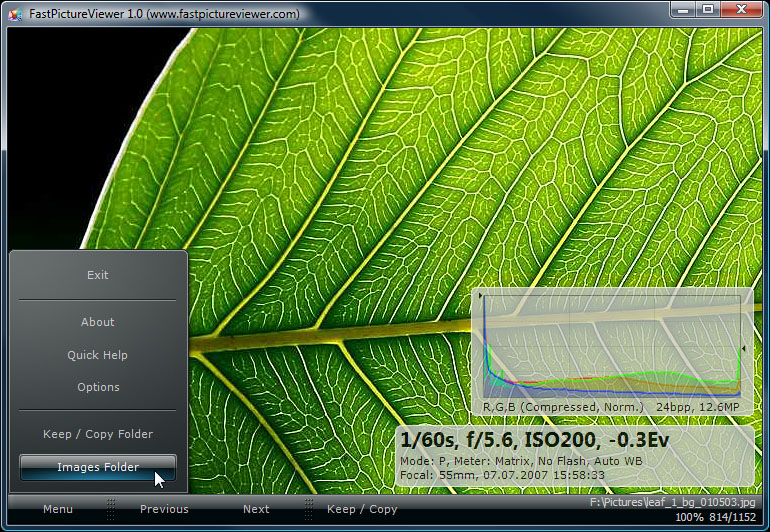Click the histogram's right-side triangle marker
This screenshot has height=532, width=770.
coord(743,348)
